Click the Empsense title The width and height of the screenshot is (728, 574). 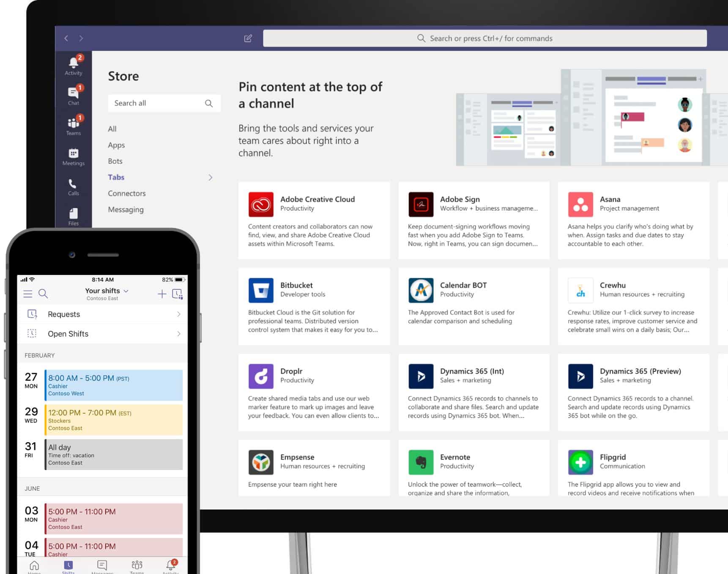pyautogui.click(x=297, y=457)
